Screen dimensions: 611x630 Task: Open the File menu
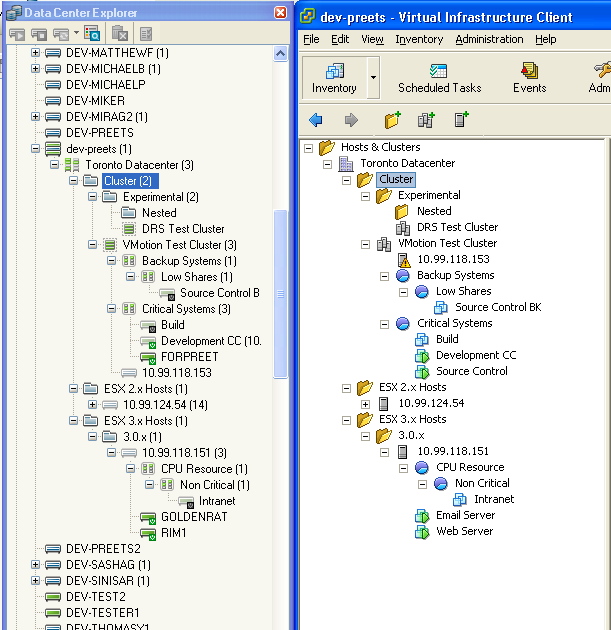pyautogui.click(x=311, y=39)
